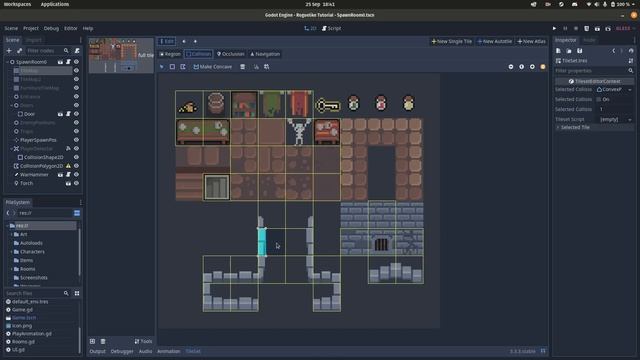
Task: Toggle visibility of WarHammer node
Action: 76,175
